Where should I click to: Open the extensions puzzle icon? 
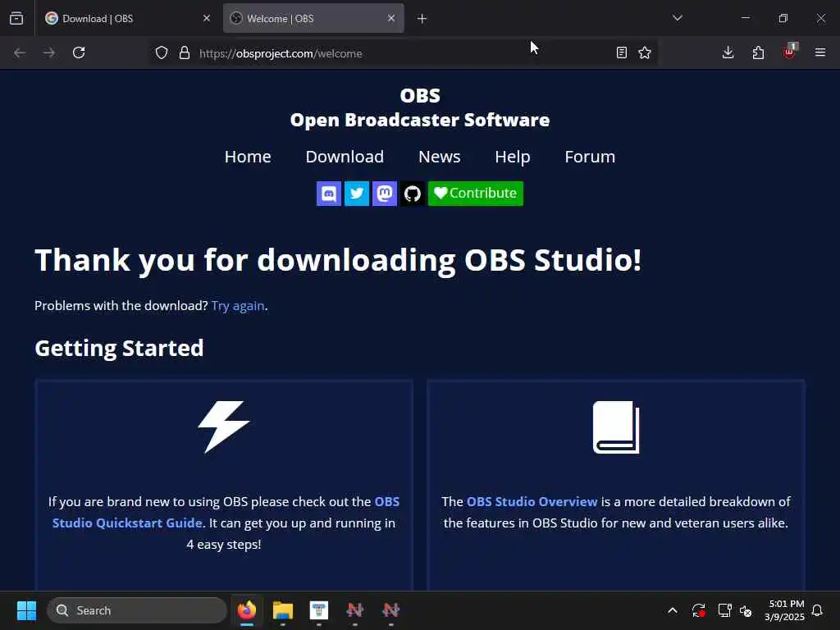(x=758, y=52)
